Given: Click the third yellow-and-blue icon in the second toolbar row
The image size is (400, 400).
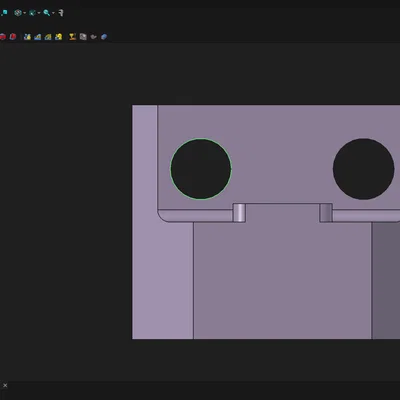Looking at the screenshot, I should point(48,37).
